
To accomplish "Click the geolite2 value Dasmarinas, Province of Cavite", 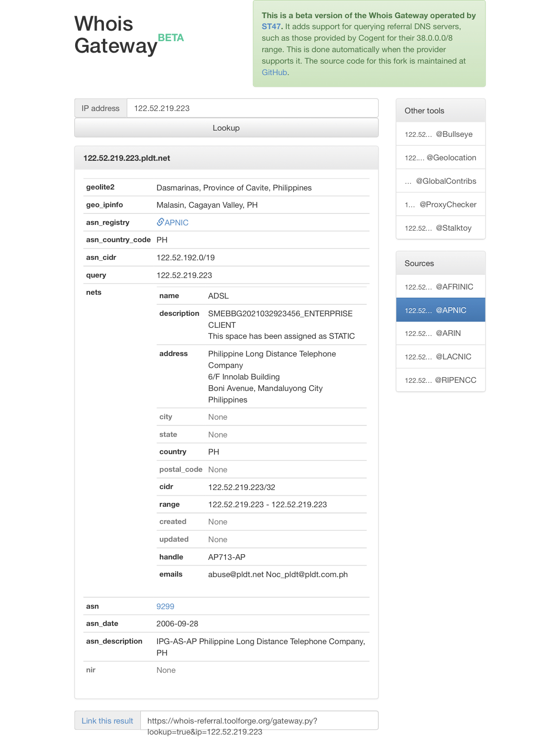I will (234, 188).
